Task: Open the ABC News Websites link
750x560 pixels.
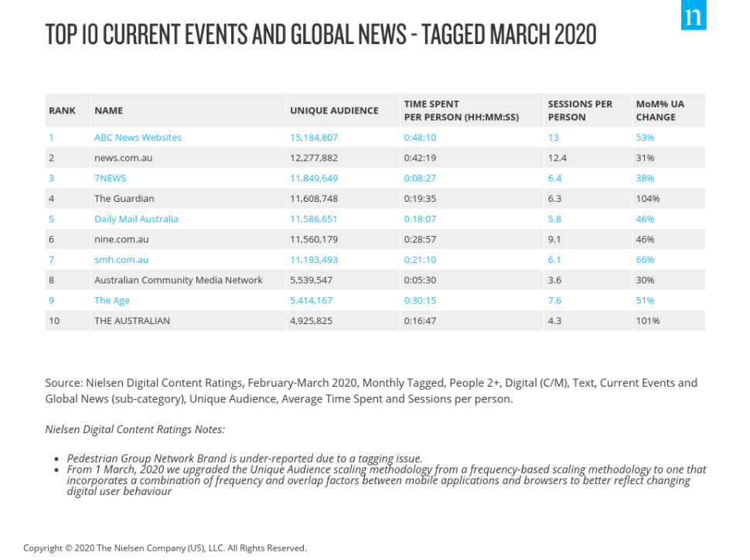Action: (x=138, y=137)
